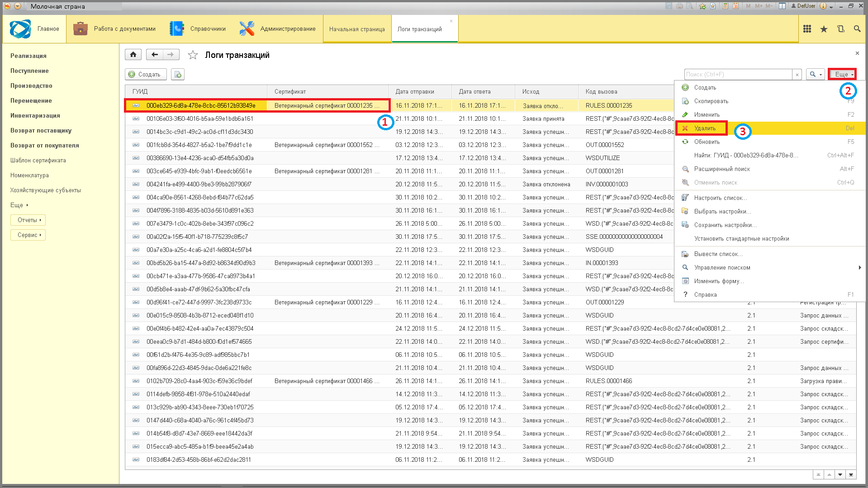Focus the Поиск (Ctrl+F) search field
Viewport: 868px width, 488px height.
click(738, 74)
